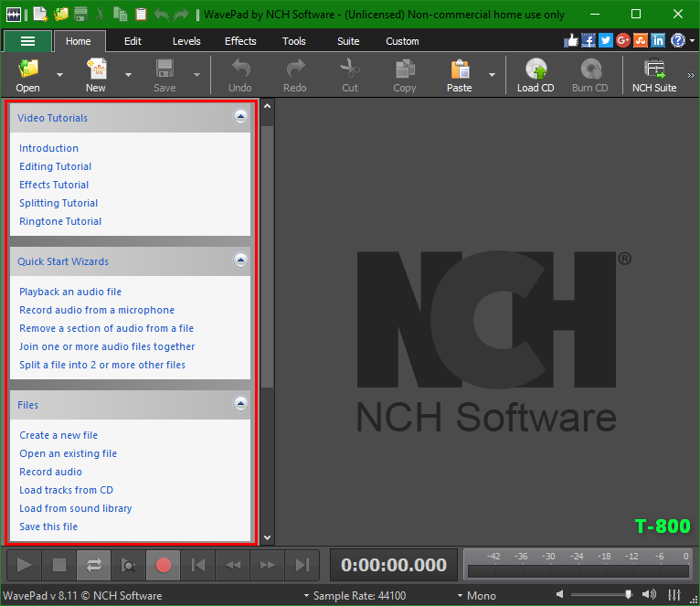Viewport: 700px width, 606px height.
Task: Open the green hamburger menu button
Action: (27, 41)
